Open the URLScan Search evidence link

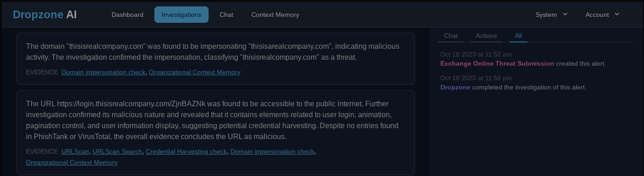pyautogui.click(x=118, y=151)
